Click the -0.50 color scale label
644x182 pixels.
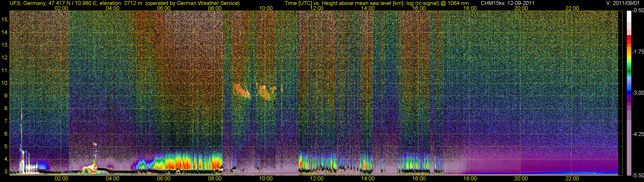point(638,10)
